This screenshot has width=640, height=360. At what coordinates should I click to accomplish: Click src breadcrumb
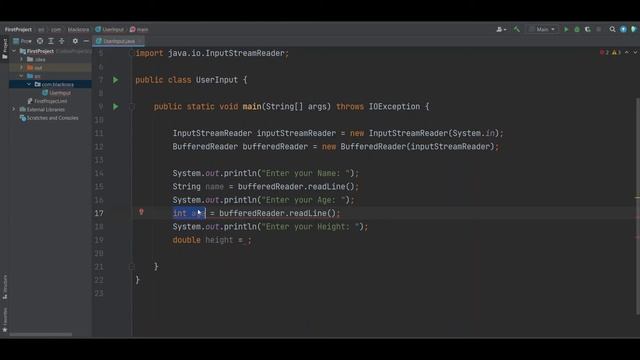(41, 29)
